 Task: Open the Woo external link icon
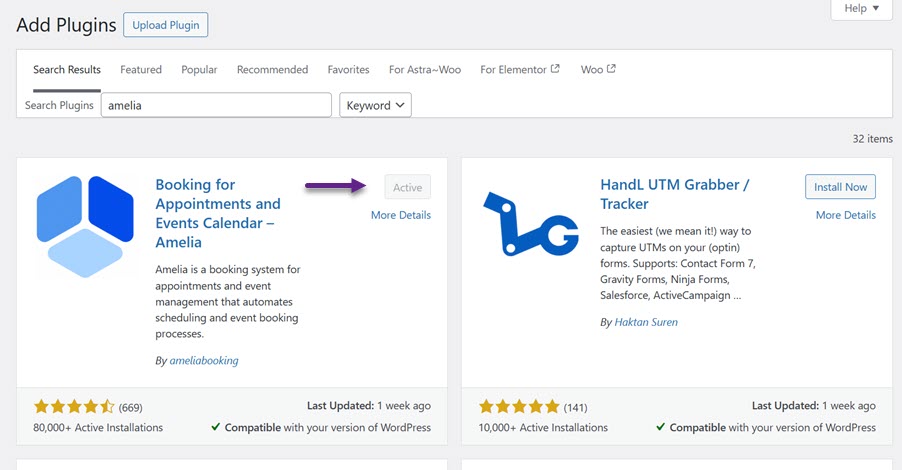click(611, 68)
